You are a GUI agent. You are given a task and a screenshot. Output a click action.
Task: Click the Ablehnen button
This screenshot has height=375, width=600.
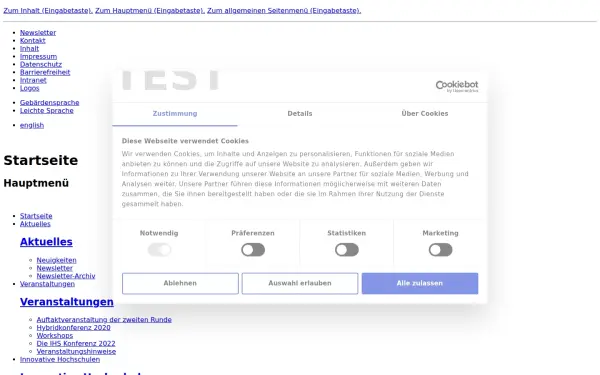click(180, 284)
